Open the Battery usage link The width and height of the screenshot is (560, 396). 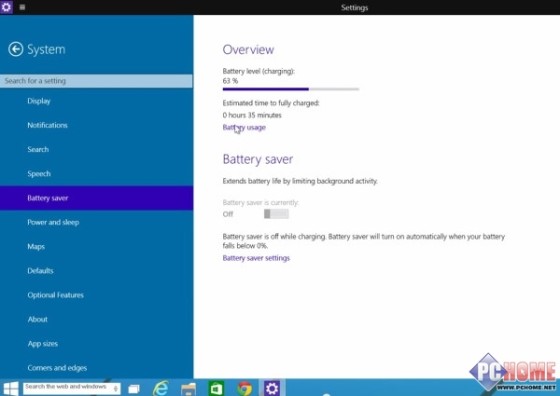point(244,127)
